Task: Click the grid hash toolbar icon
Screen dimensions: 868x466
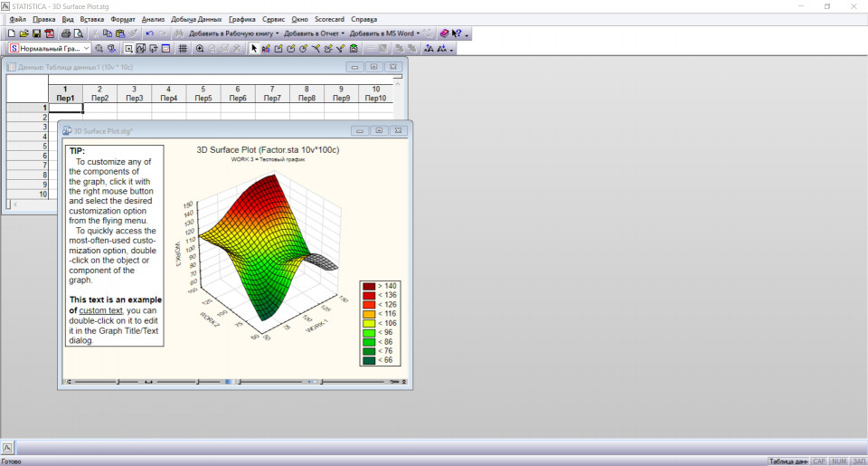Action: point(182,49)
